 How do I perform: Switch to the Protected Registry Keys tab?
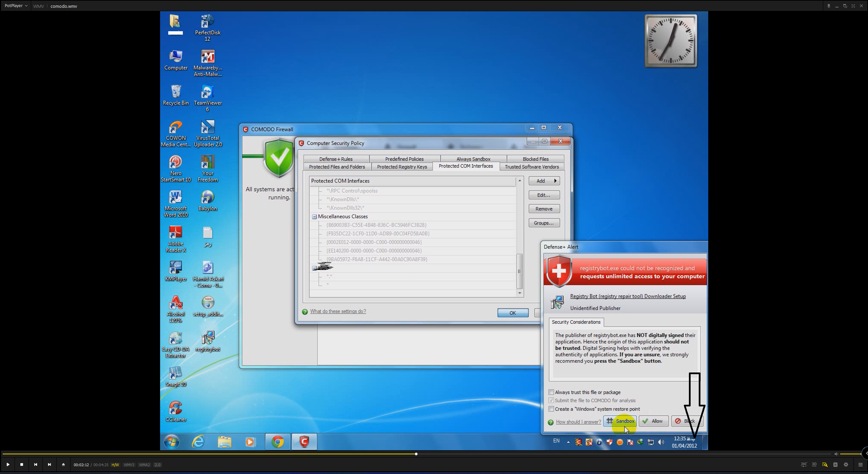[402, 167]
